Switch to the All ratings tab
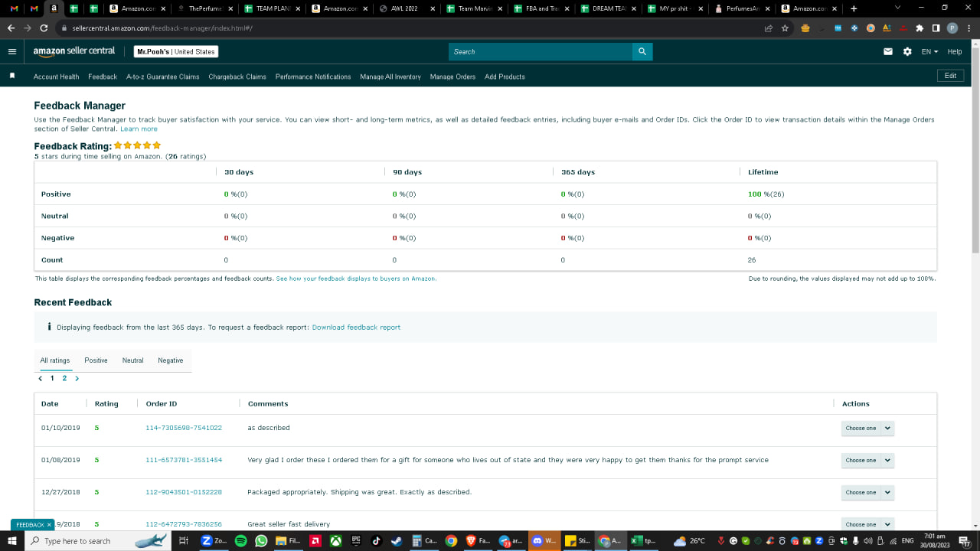Image resolution: width=980 pixels, height=551 pixels. click(x=55, y=360)
